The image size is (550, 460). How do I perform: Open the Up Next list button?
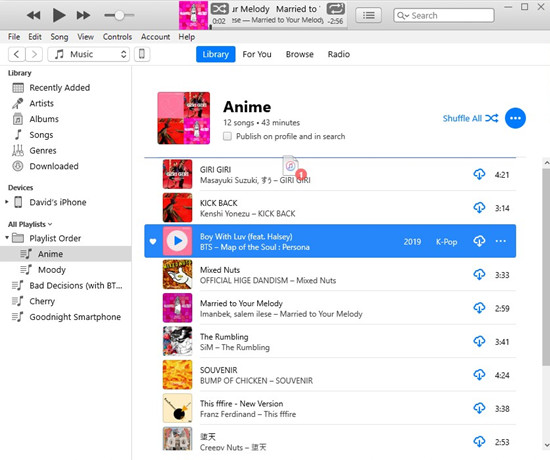click(368, 15)
